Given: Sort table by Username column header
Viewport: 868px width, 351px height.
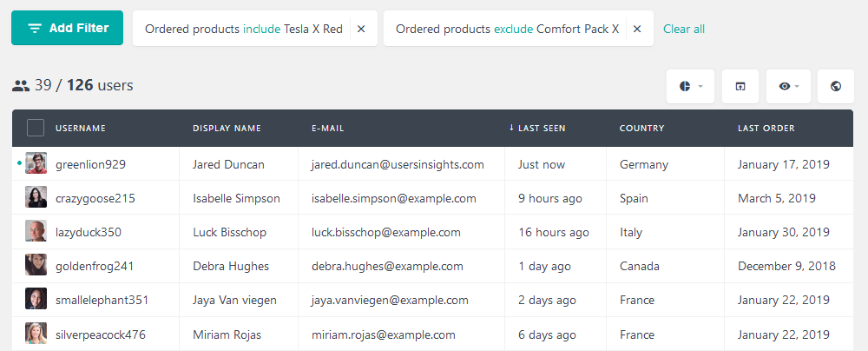Looking at the screenshot, I should [80, 128].
